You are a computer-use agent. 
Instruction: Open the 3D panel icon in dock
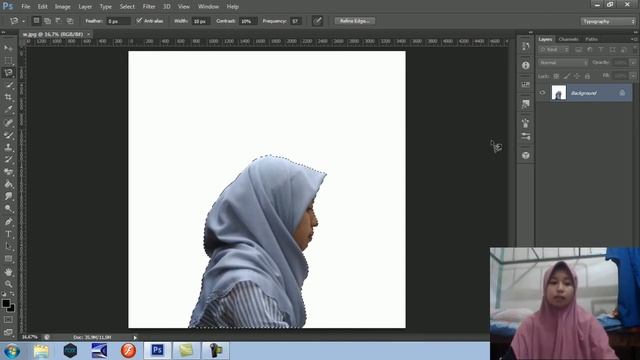[525, 156]
